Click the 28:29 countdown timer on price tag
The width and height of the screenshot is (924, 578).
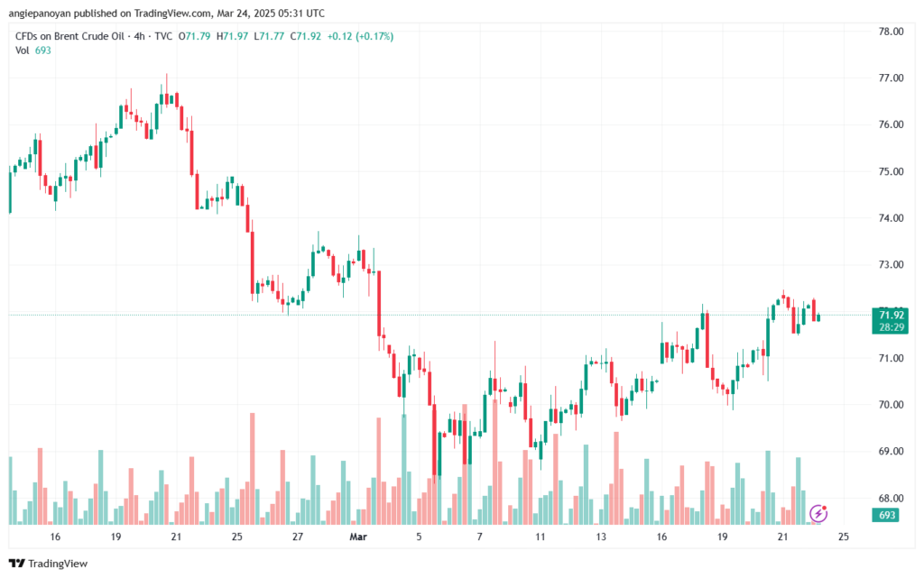pos(892,327)
